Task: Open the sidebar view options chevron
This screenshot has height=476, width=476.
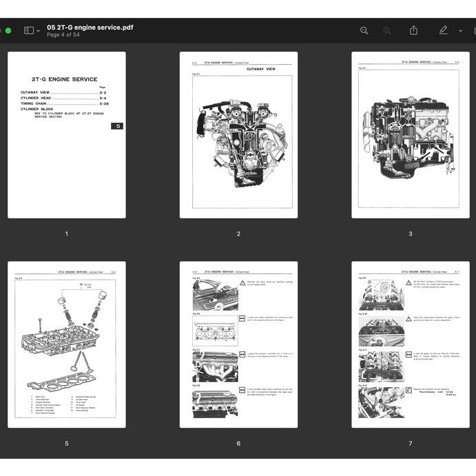Action: click(x=38, y=31)
